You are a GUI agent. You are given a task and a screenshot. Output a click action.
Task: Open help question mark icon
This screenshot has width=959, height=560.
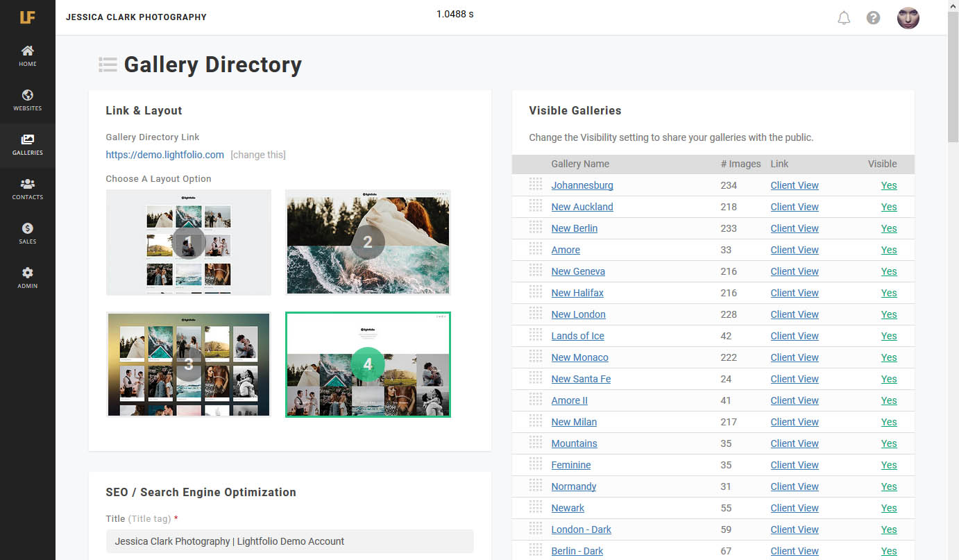(873, 18)
